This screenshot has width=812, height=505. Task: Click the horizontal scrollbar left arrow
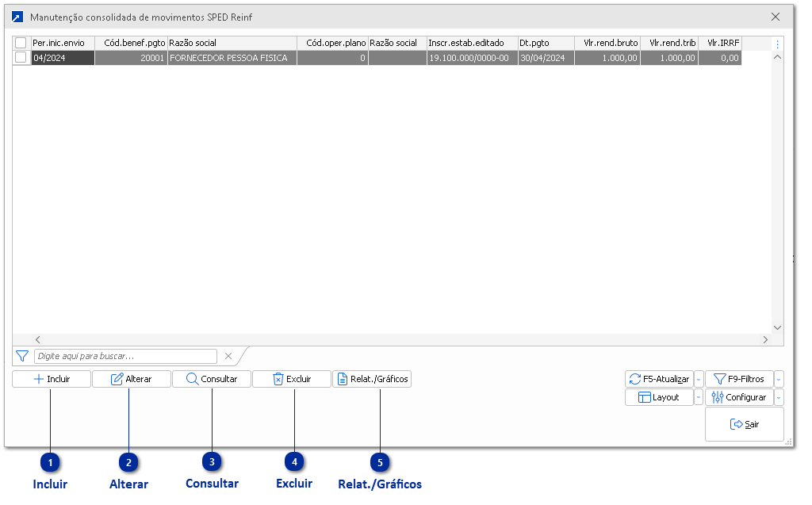pyautogui.click(x=38, y=340)
